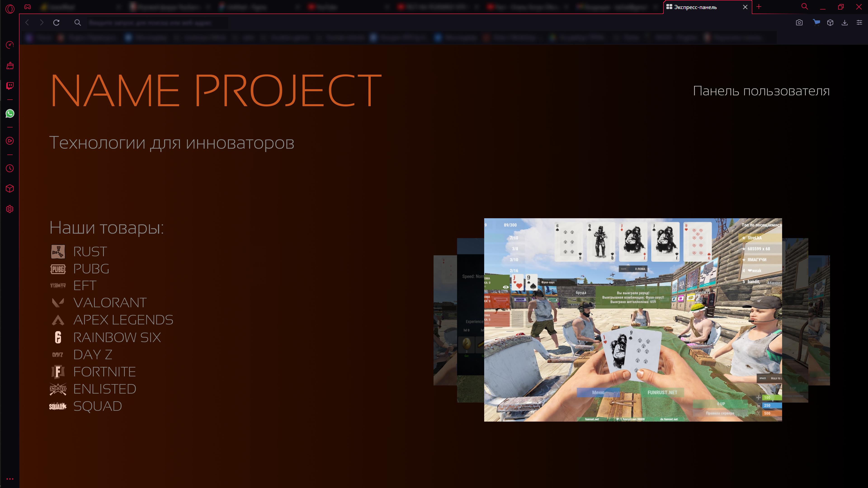The width and height of the screenshot is (868, 488).
Task: Click the Apex Legends logo icon
Action: coord(58,320)
